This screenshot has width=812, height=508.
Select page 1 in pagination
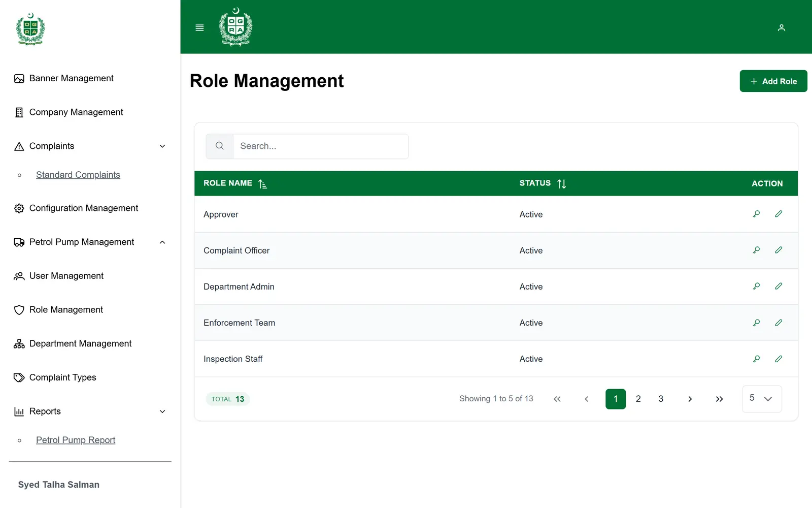point(616,399)
